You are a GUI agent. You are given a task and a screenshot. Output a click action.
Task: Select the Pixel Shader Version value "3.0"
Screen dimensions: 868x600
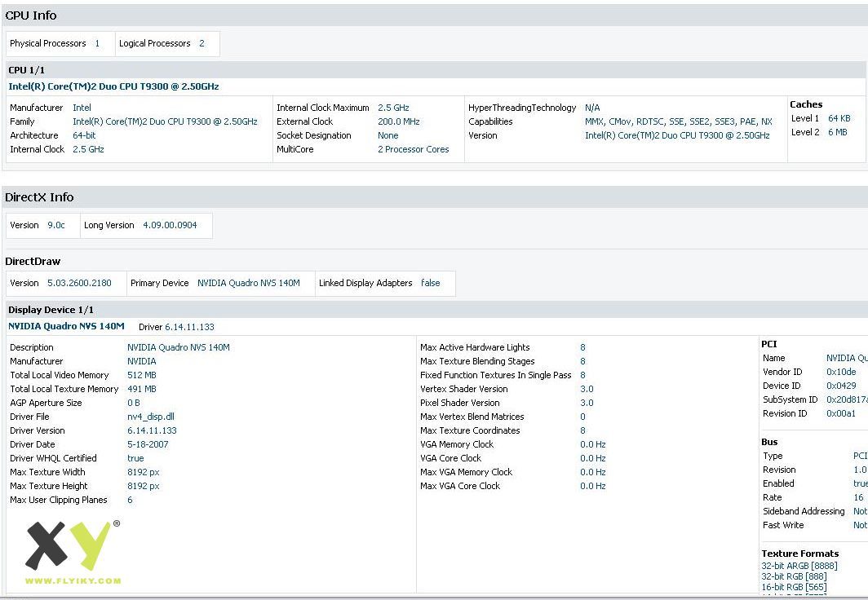coord(587,403)
